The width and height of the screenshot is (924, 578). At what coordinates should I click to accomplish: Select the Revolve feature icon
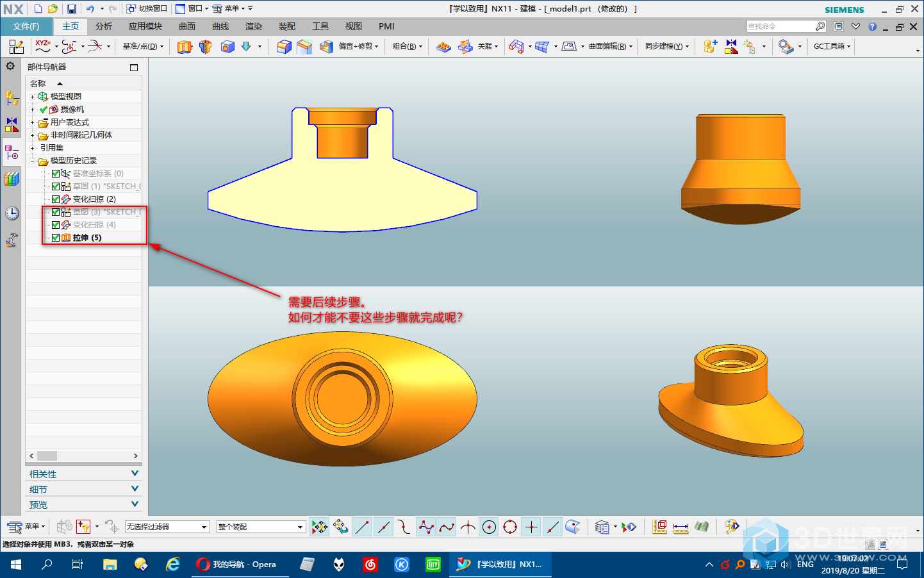click(205, 46)
